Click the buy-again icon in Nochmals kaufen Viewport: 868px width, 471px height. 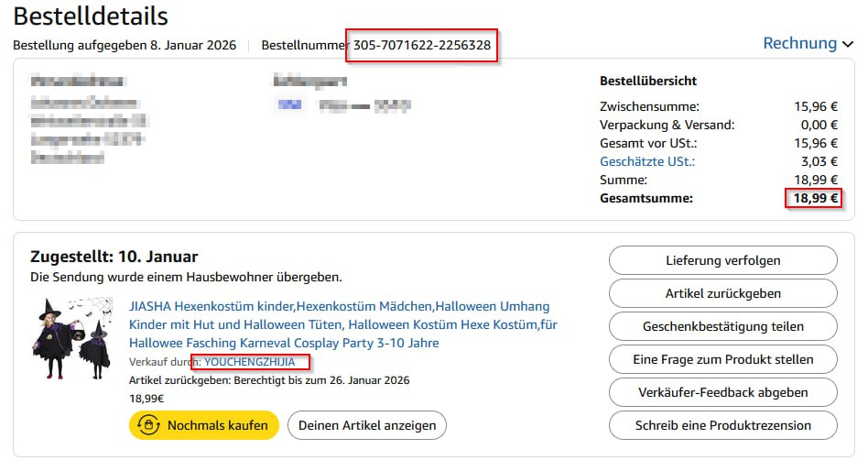pos(149,425)
